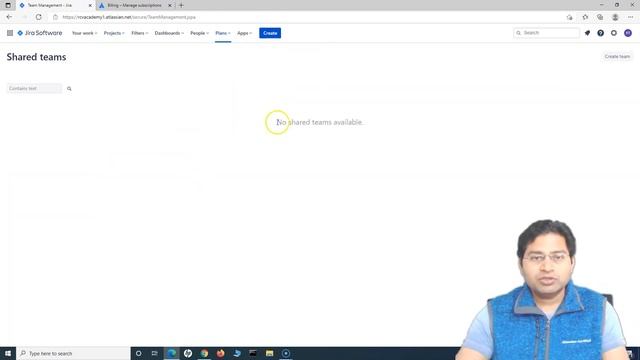
Task: Open the help question mark icon
Action: tap(600, 33)
